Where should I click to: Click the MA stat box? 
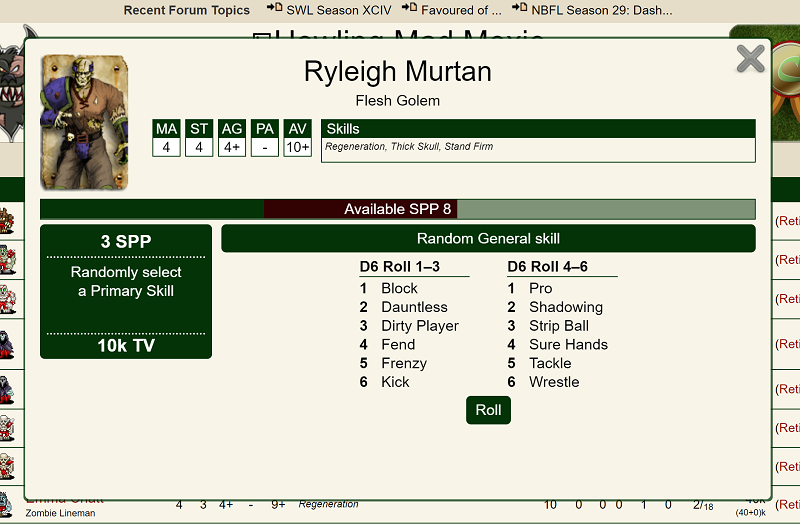[166, 138]
